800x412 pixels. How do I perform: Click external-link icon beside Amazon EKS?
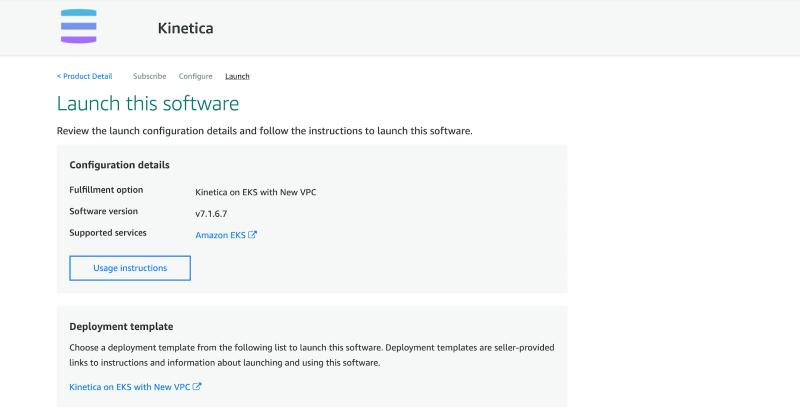[x=253, y=235]
